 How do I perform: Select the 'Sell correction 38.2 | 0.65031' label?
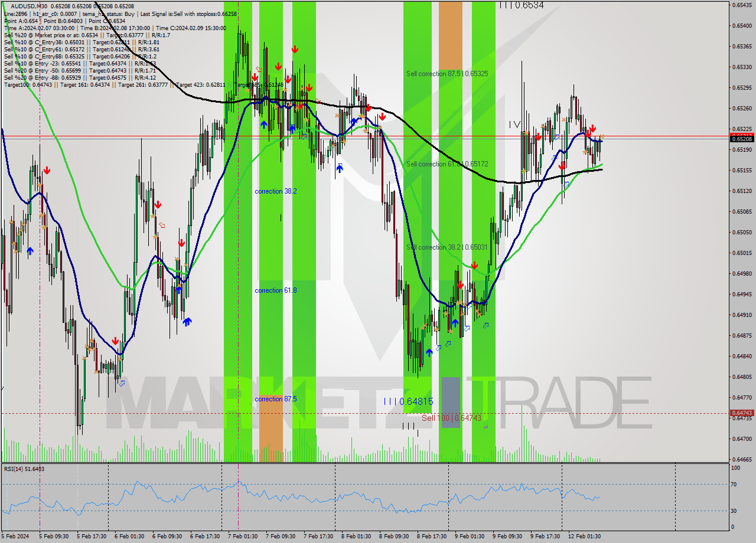[447, 247]
